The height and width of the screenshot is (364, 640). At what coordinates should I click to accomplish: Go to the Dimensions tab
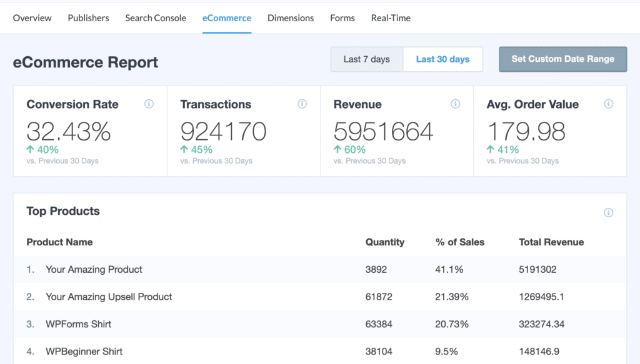coord(291,18)
